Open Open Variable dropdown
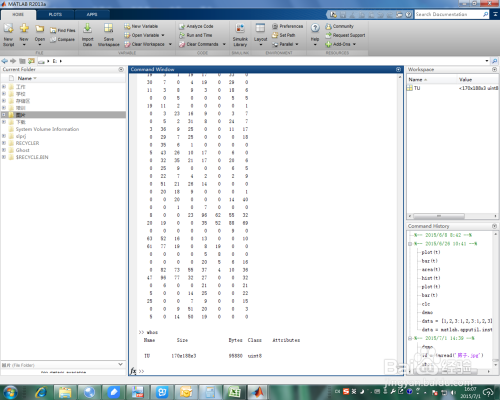 (163, 35)
